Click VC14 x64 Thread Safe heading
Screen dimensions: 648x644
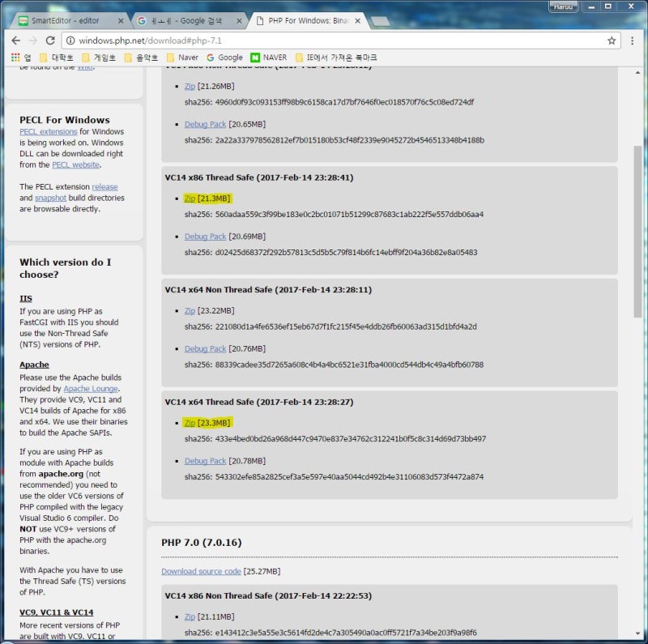[x=259, y=402]
